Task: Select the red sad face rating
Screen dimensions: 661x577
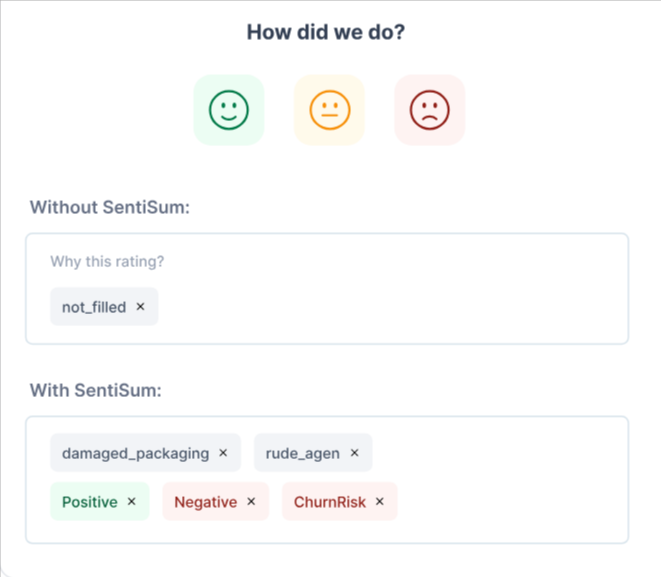Action: click(430, 110)
